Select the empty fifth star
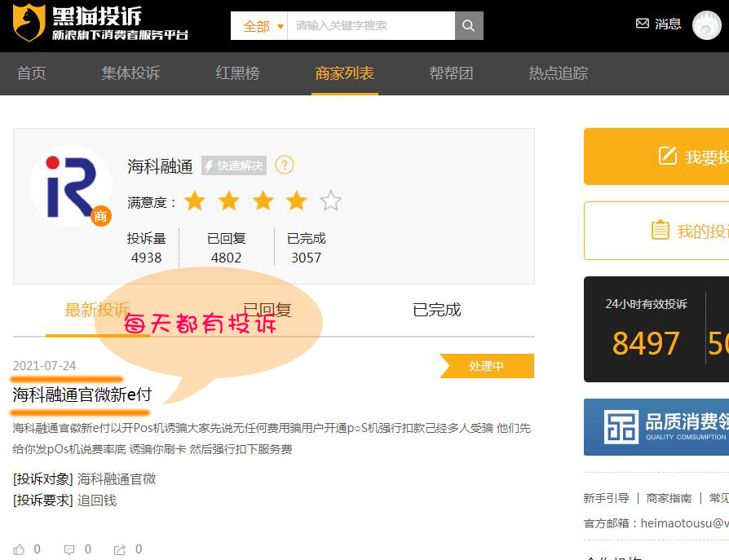 330,201
